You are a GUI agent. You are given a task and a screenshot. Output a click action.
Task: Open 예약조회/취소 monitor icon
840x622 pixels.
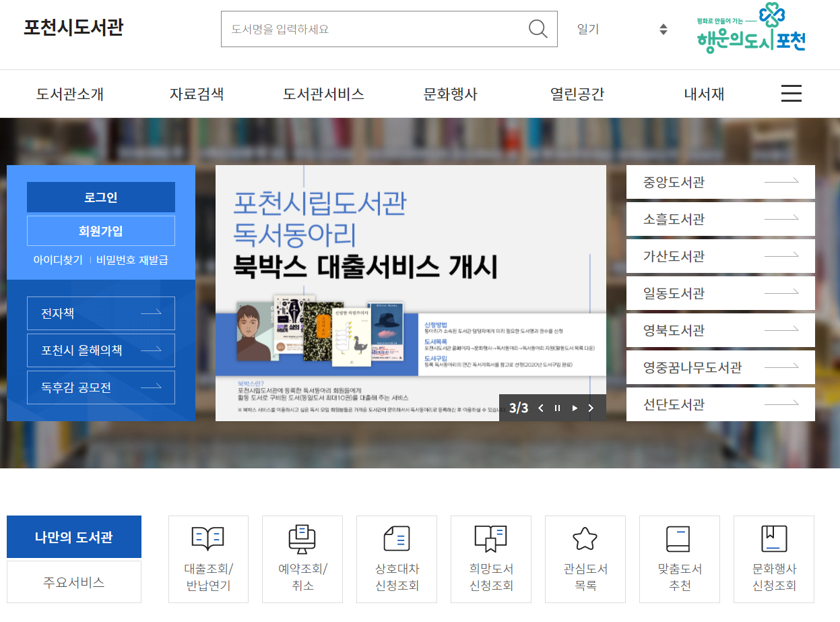point(302,538)
